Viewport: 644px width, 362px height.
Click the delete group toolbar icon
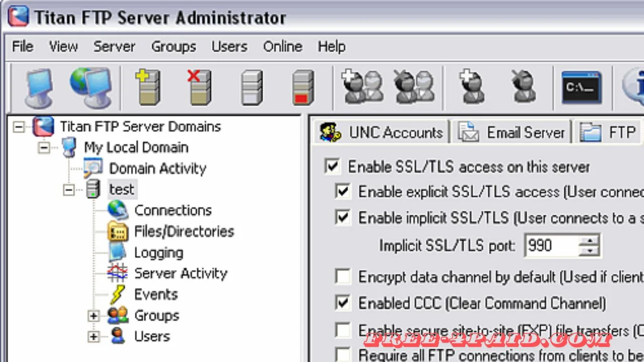coord(414,87)
